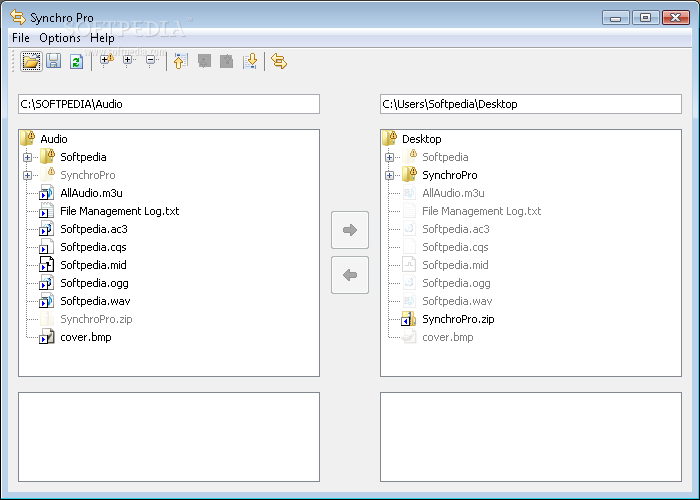Click the AllAudio.m3u file icon in left pane
Image resolution: width=700 pixels, height=500 pixels.
(46, 193)
